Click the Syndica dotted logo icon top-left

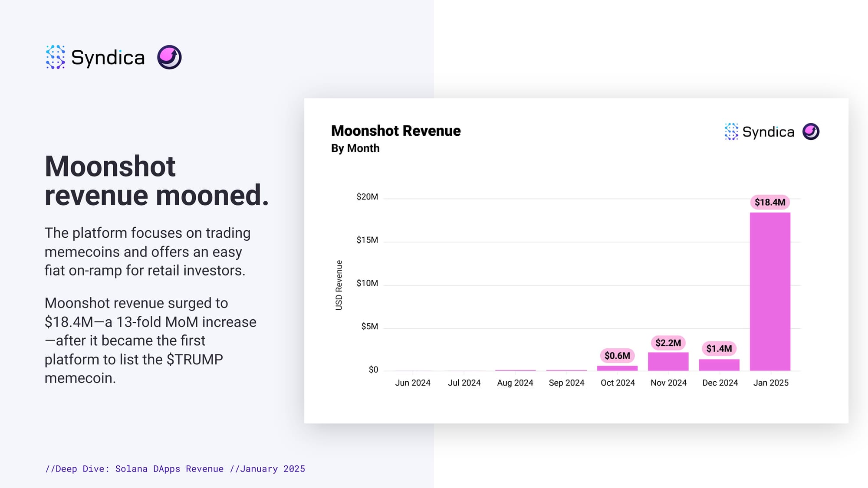(x=56, y=57)
